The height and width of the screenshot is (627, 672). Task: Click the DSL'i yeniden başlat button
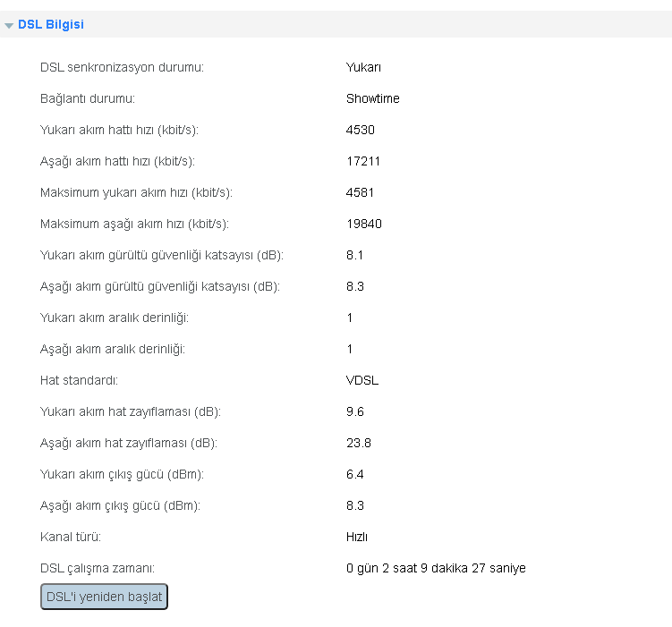(104, 597)
